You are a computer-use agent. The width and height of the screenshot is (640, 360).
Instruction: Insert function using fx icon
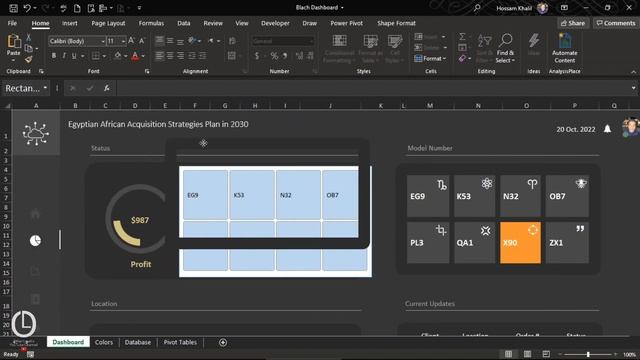(x=107, y=88)
